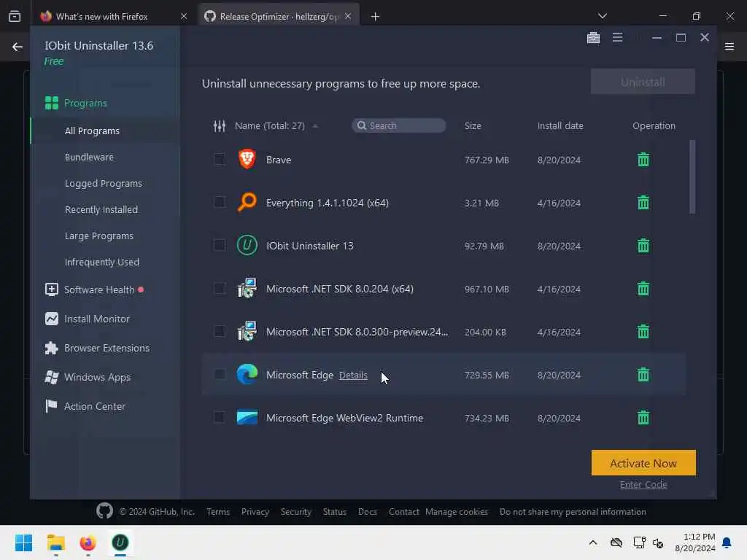The width and height of the screenshot is (747, 560).
Task: Open Firefox recent browsing icon
Action: [15, 16]
